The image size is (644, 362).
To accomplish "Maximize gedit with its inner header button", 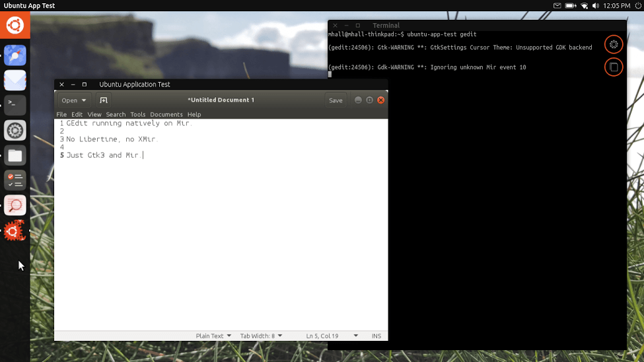I will (370, 100).
